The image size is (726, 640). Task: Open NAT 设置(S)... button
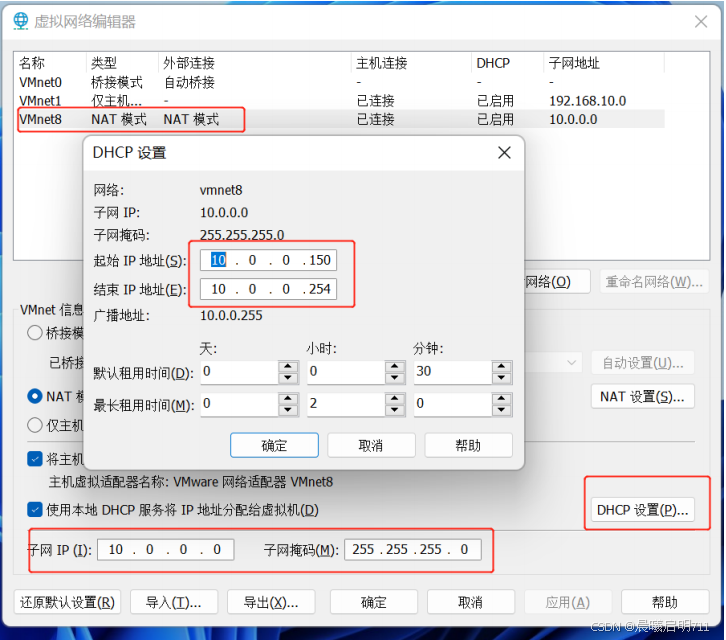coord(643,396)
